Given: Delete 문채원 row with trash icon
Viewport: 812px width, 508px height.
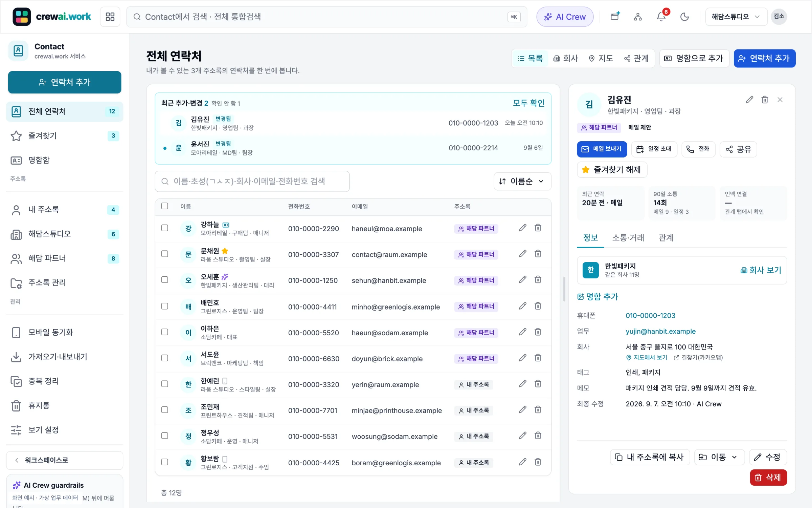Looking at the screenshot, I should (x=538, y=254).
